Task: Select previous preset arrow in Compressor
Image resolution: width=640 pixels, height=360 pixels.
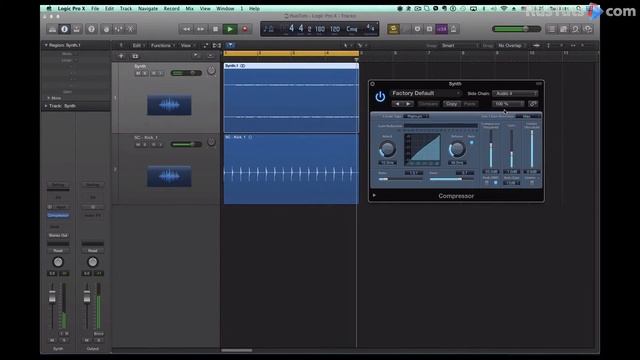Action: click(397, 104)
